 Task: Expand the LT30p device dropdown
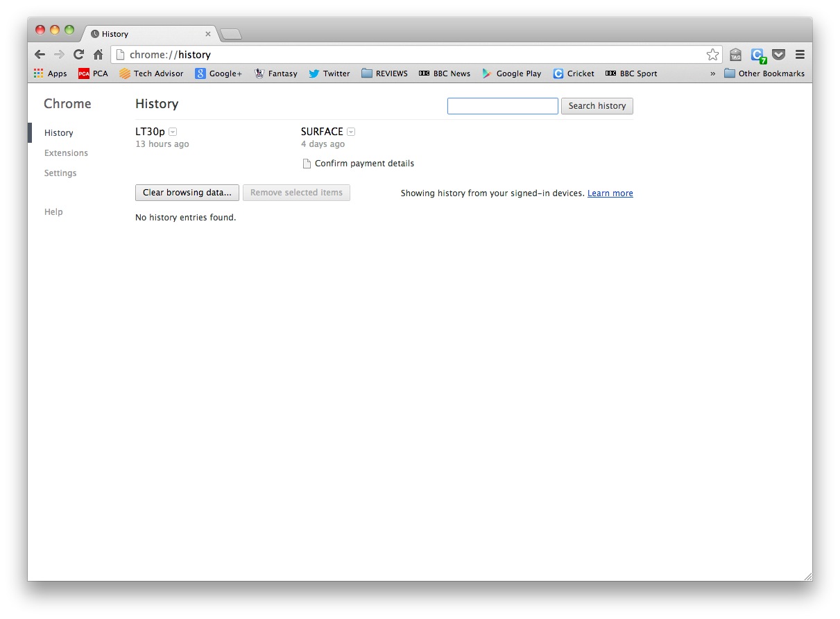click(173, 132)
